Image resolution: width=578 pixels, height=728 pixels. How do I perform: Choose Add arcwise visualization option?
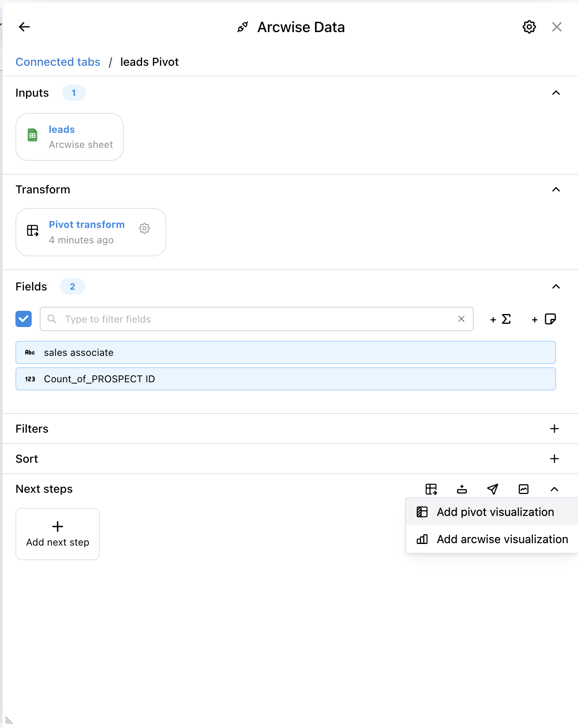click(502, 539)
